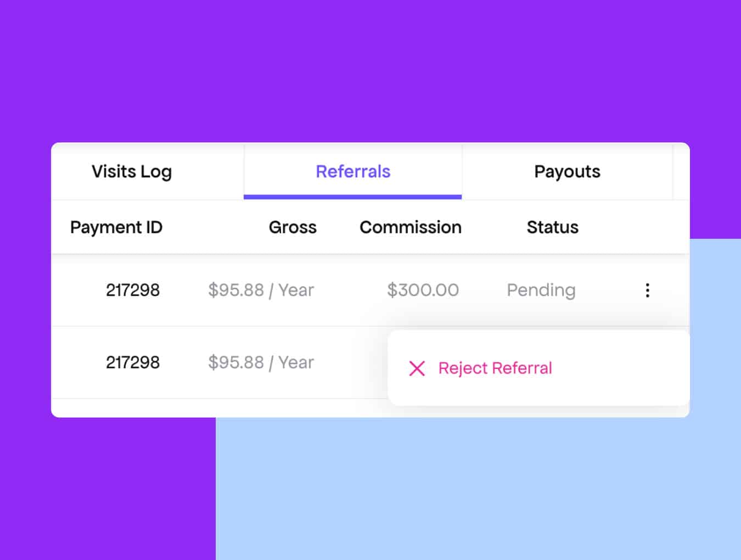This screenshot has height=560, width=741.
Task: Click the light blue background below the table
Action: (x=478, y=489)
